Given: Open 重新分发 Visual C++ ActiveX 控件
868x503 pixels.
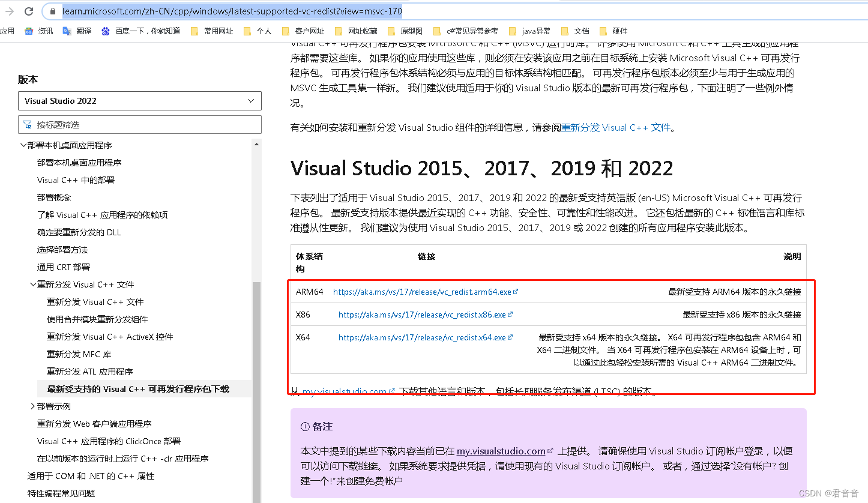Looking at the screenshot, I should point(110,337).
